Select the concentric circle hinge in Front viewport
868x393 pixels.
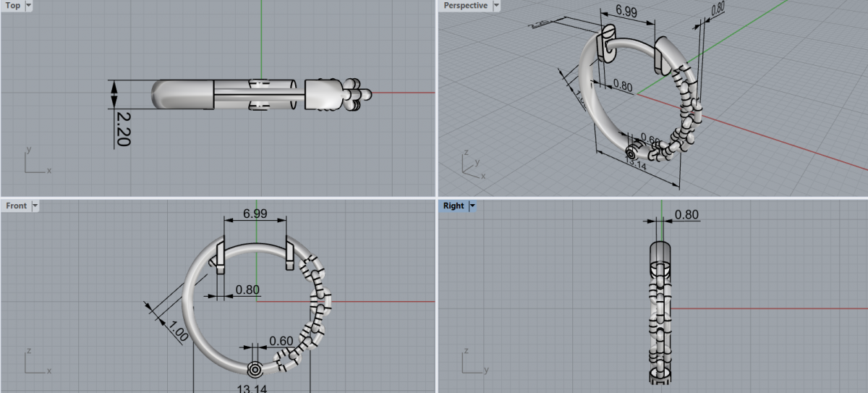255,370
